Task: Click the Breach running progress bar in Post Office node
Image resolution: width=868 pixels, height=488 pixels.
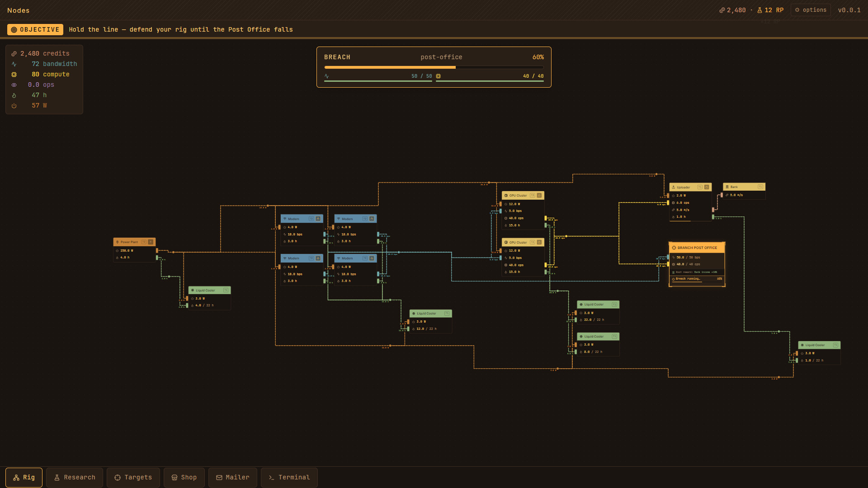Action: point(697,282)
